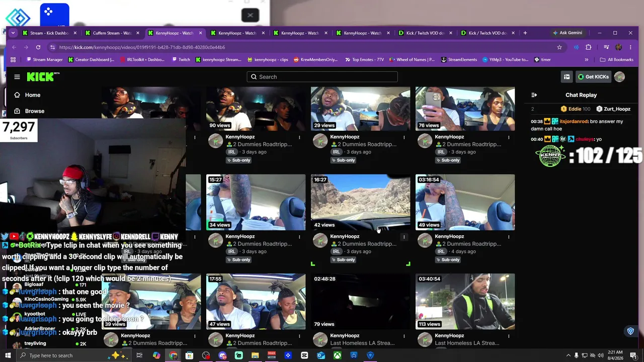Click the volume icon in system tray
This screenshot has width=644, height=362.
click(601, 355)
